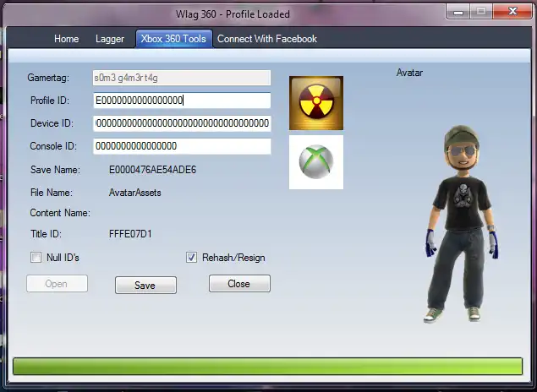Screen dimensions: 537x392
Task: Click the avatar character figure
Action: [461, 224]
